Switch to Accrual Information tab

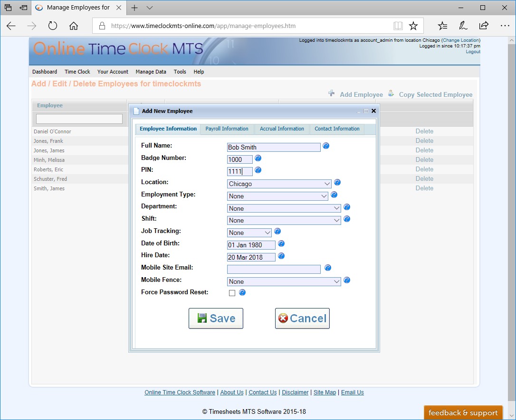pyautogui.click(x=282, y=129)
